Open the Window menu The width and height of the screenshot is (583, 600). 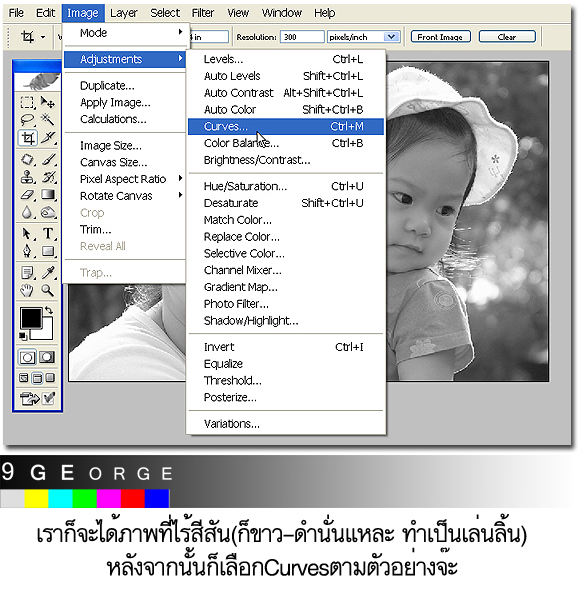[x=282, y=13]
